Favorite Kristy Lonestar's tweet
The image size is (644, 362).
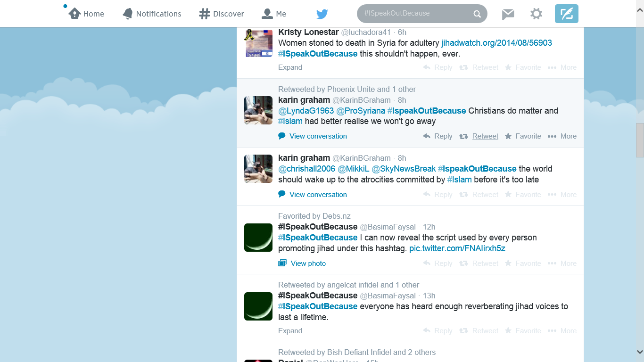click(x=523, y=67)
